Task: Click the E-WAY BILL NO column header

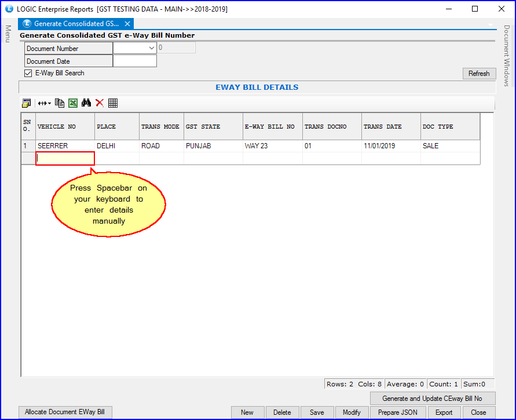Action: (273, 126)
